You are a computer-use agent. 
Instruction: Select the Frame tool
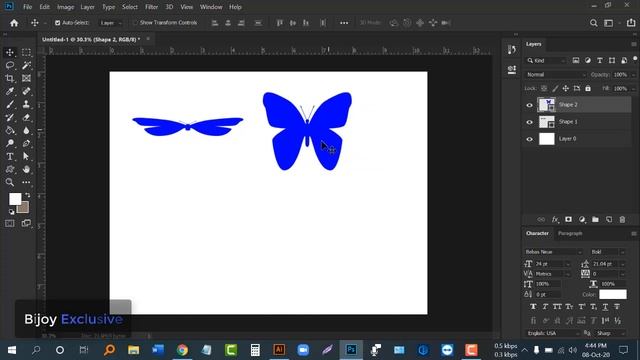coord(26,78)
